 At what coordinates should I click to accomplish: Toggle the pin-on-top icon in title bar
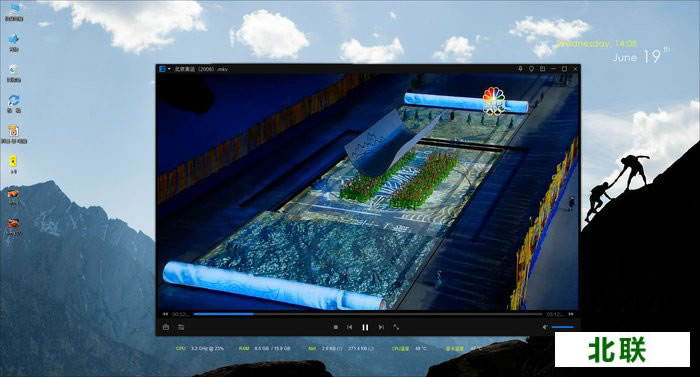coord(520,69)
